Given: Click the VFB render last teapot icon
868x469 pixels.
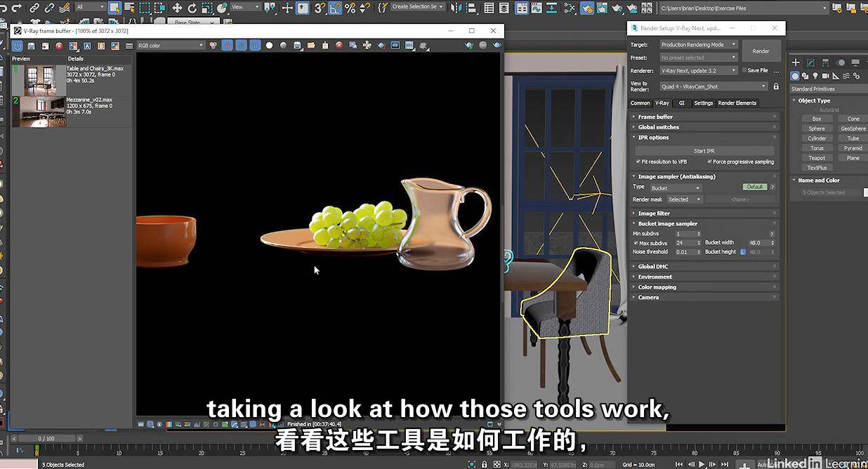Looking at the screenshot, I should pyautogui.click(x=498, y=46).
